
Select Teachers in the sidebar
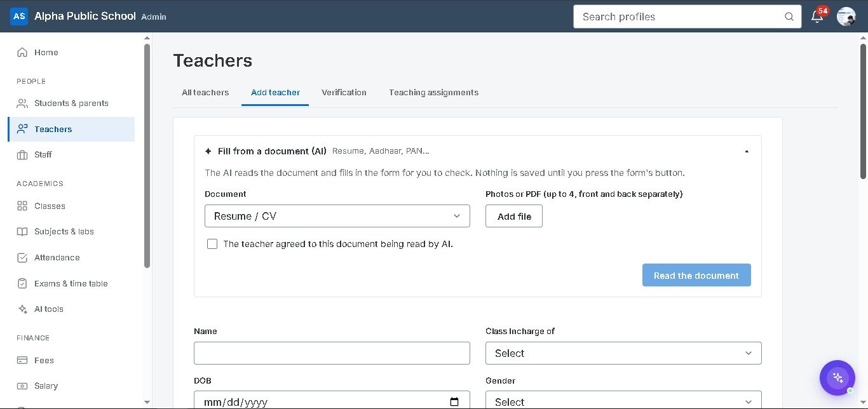tap(71, 129)
